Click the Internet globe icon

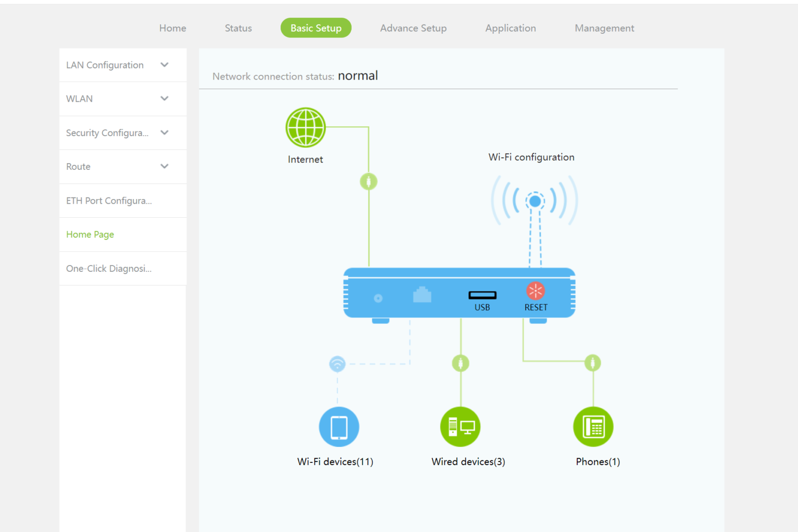coord(305,127)
